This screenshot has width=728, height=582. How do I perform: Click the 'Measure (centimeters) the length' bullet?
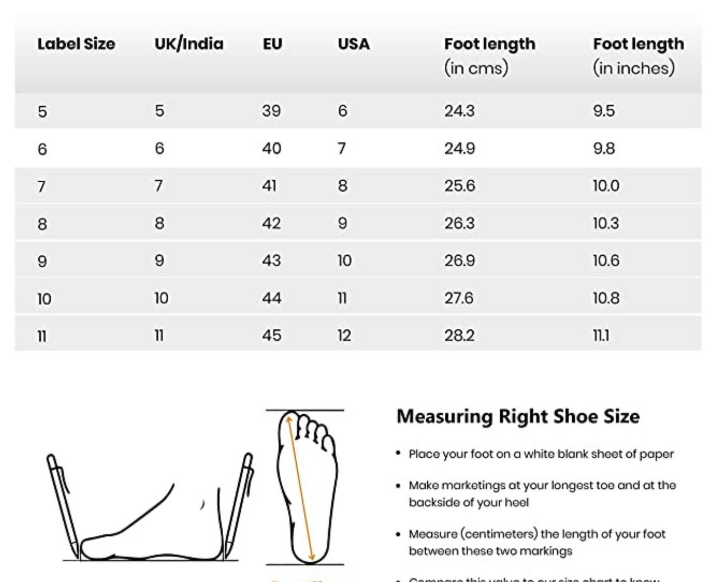tap(537, 542)
